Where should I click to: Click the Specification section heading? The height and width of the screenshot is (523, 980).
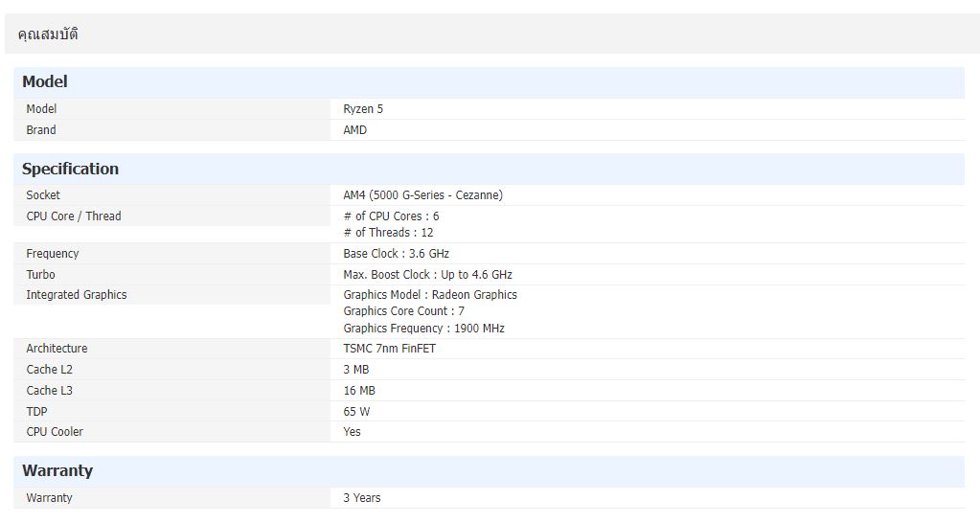pos(70,170)
